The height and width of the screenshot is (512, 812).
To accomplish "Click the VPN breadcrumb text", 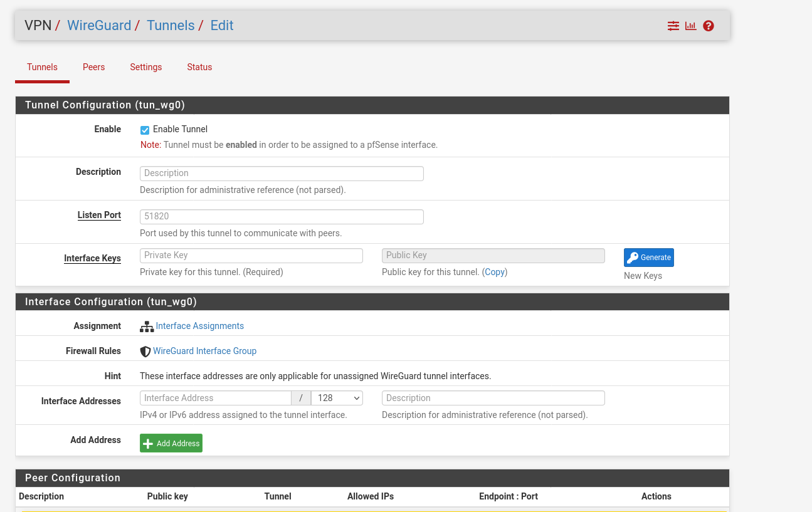I will 38,26.
